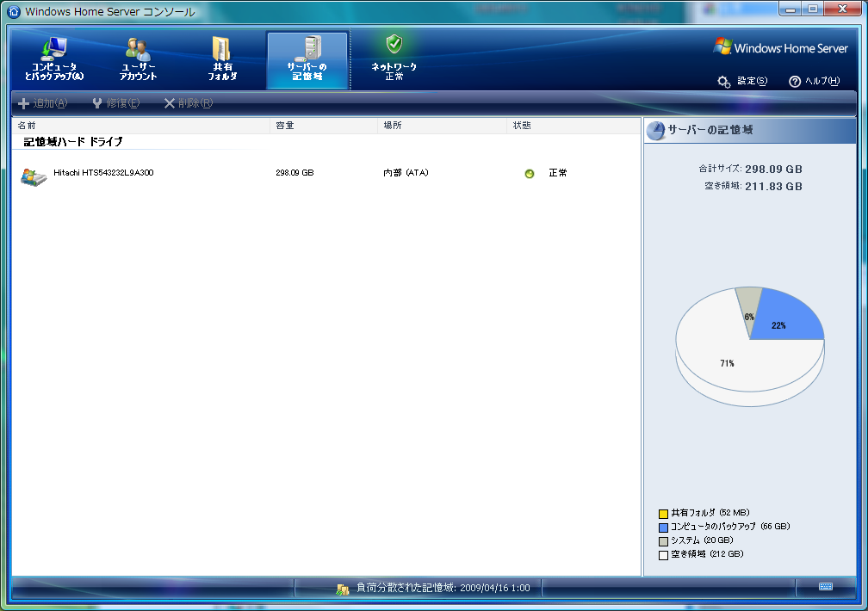
Task: Click the 負荷分散された記憶域 status bar icon
Action: (343, 589)
